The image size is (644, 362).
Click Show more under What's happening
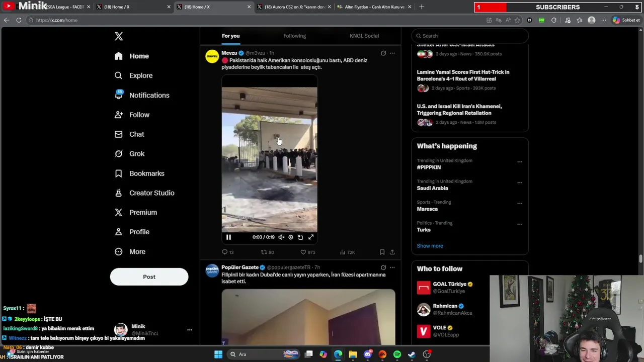coord(430,246)
